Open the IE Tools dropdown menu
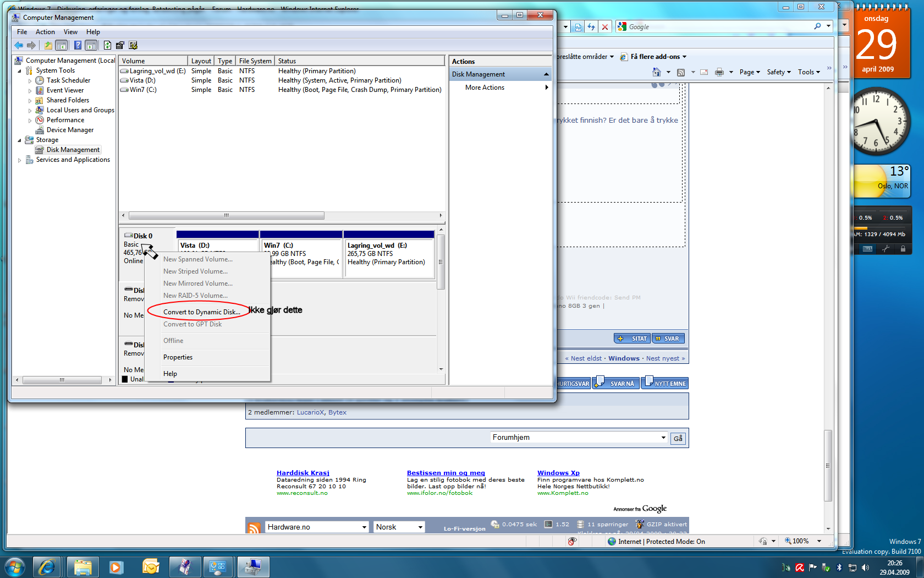This screenshot has width=924, height=578. pos(809,72)
